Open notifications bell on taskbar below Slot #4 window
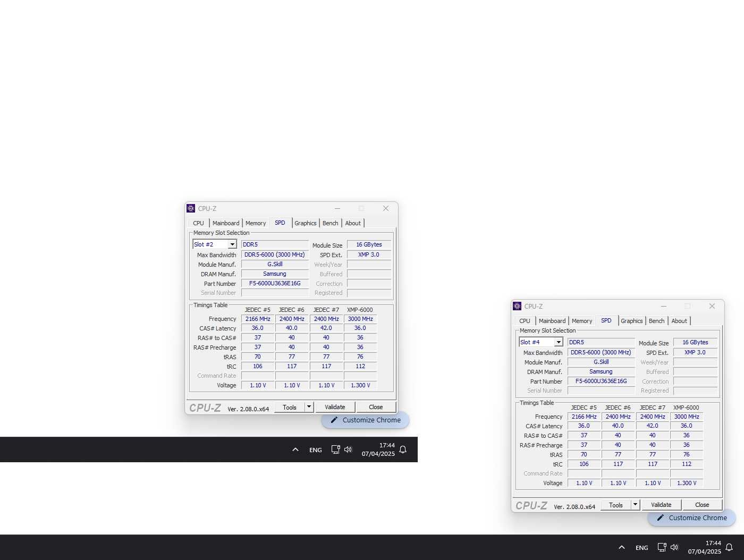 (x=729, y=547)
